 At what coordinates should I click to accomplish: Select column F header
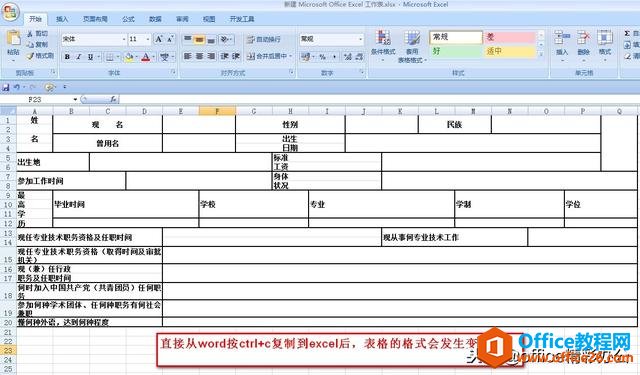click(217, 111)
